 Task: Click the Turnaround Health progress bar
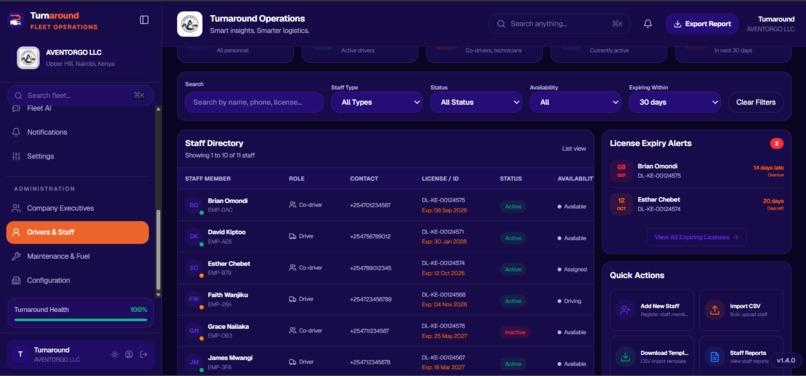tap(80, 319)
